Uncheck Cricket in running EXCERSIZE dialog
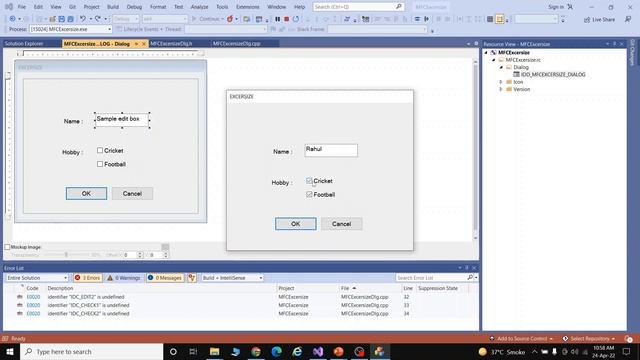Image resolution: width=640 pixels, height=360 pixels. pyautogui.click(x=309, y=181)
